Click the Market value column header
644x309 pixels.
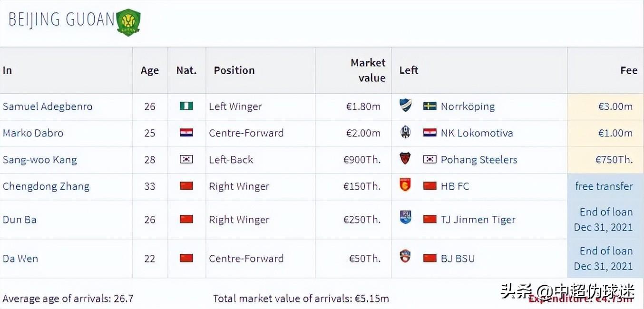click(368, 70)
